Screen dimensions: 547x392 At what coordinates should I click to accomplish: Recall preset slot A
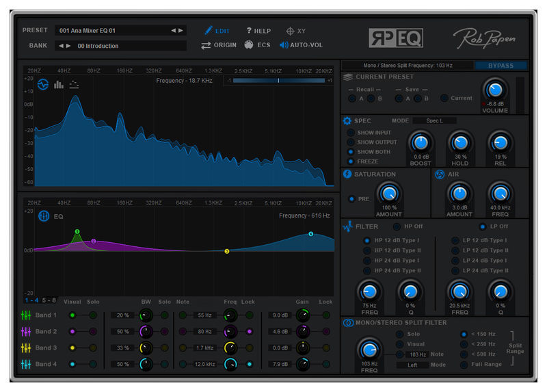[352, 99]
